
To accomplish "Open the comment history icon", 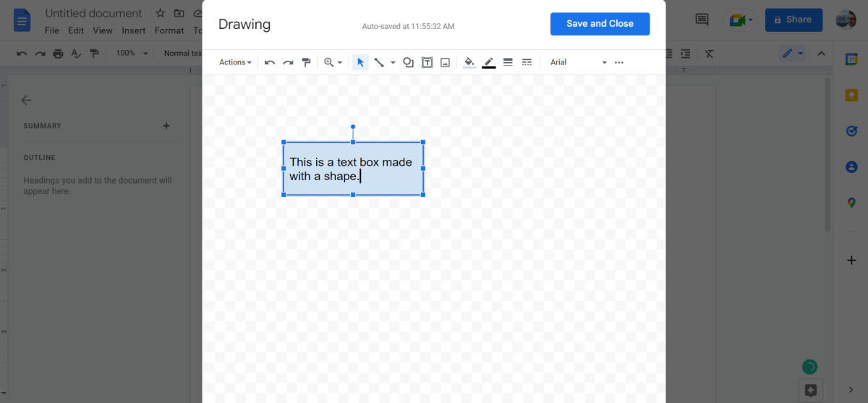I will (x=702, y=20).
